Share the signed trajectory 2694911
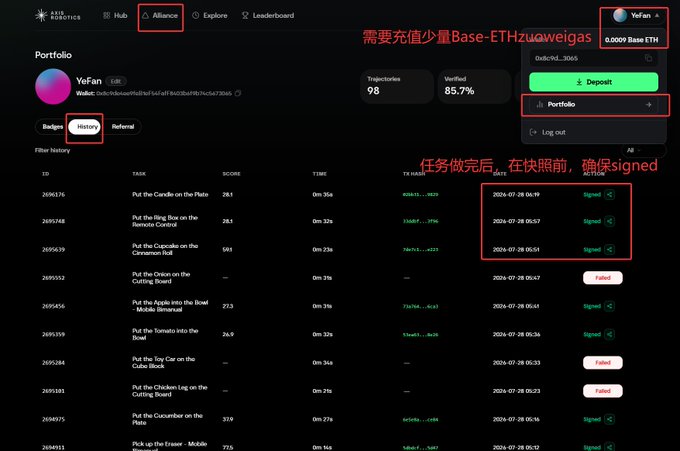Image resolution: width=680 pixels, height=451 pixels. (x=609, y=447)
